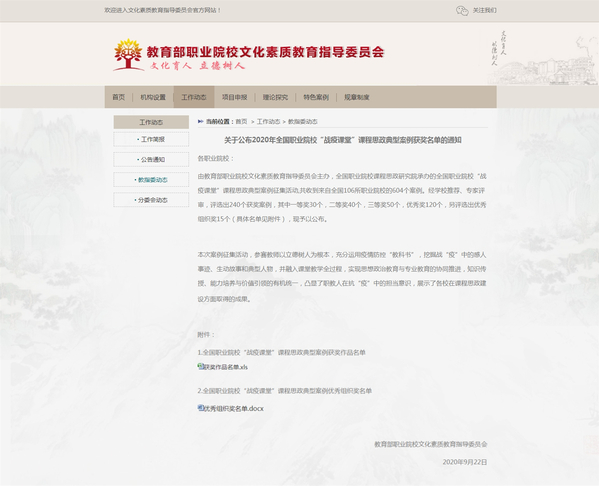Select 分委会动态 in the sidebar

tap(151, 200)
